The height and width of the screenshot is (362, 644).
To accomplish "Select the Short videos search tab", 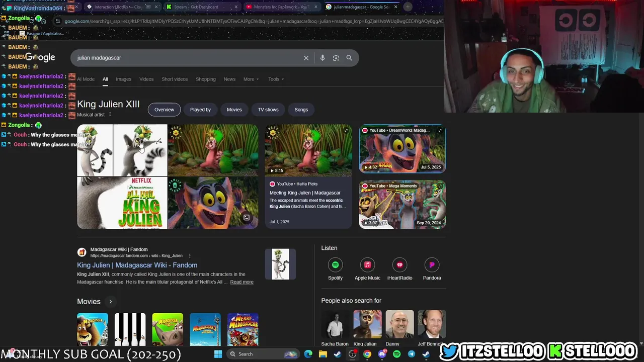I will point(175,79).
